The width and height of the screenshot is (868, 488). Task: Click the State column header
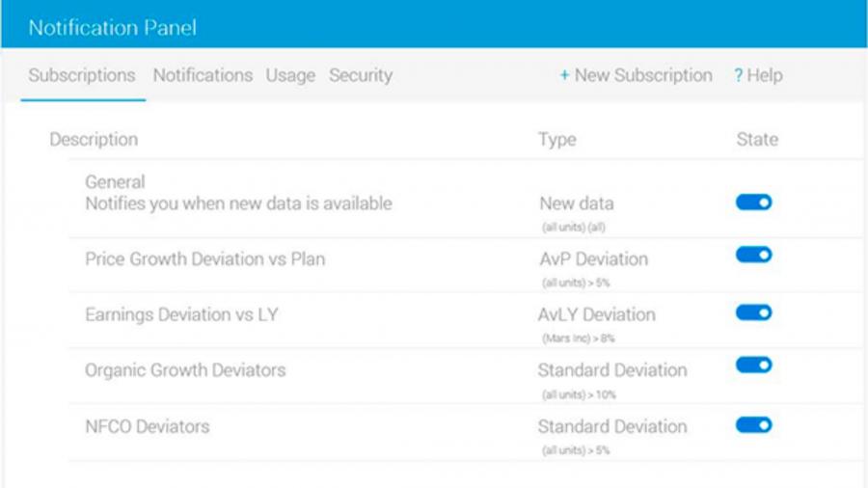757,140
